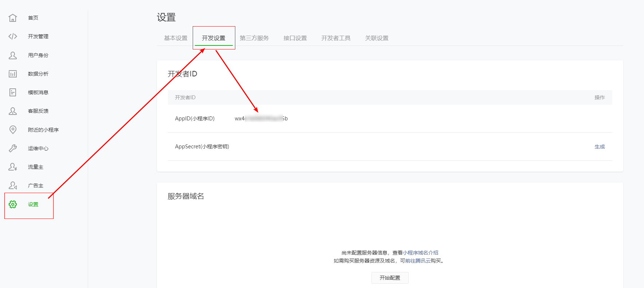The height and width of the screenshot is (288, 644).
Task: Open the 第三方服务 tab
Action: 254,38
